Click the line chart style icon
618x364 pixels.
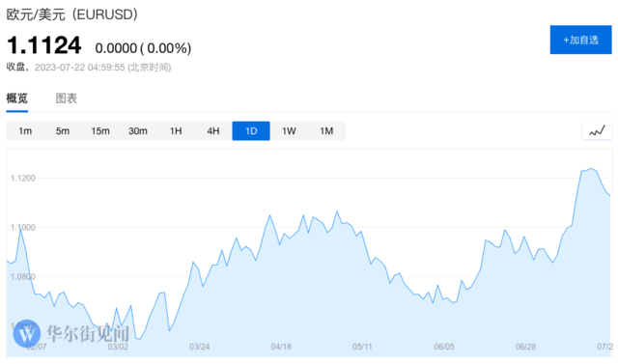click(x=597, y=130)
